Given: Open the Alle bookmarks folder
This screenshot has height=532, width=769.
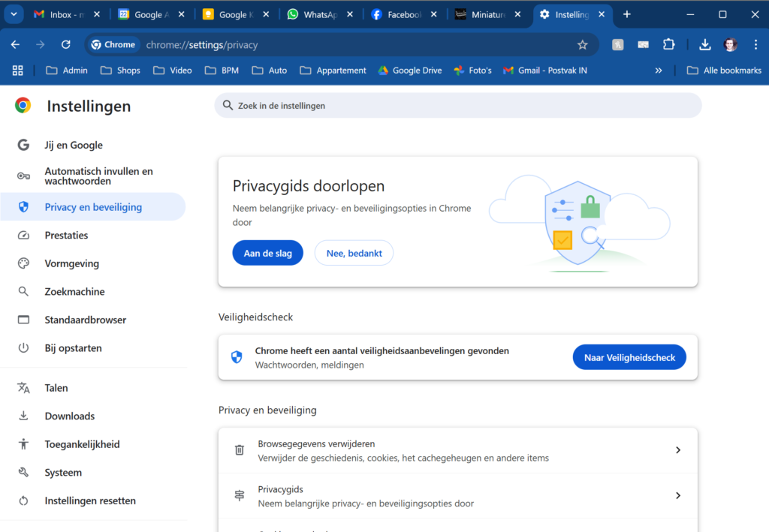Looking at the screenshot, I should [724, 71].
